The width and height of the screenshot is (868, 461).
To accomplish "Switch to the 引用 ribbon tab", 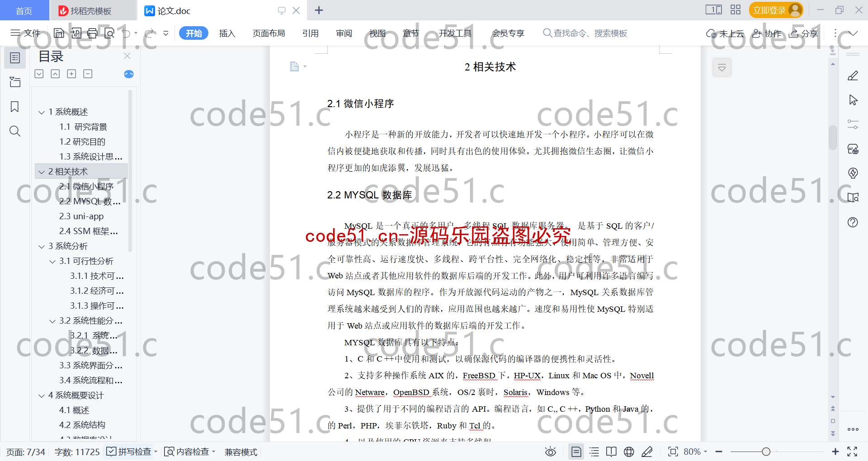I will click(311, 33).
